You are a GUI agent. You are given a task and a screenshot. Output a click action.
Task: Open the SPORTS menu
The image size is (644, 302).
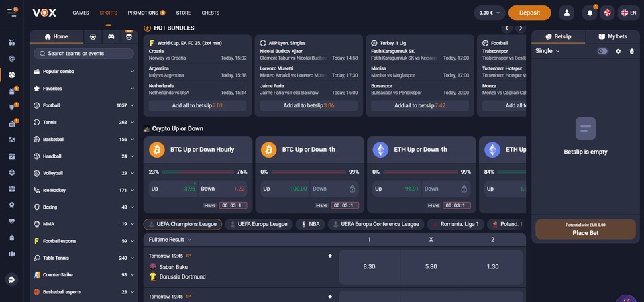tap(109, 13)
